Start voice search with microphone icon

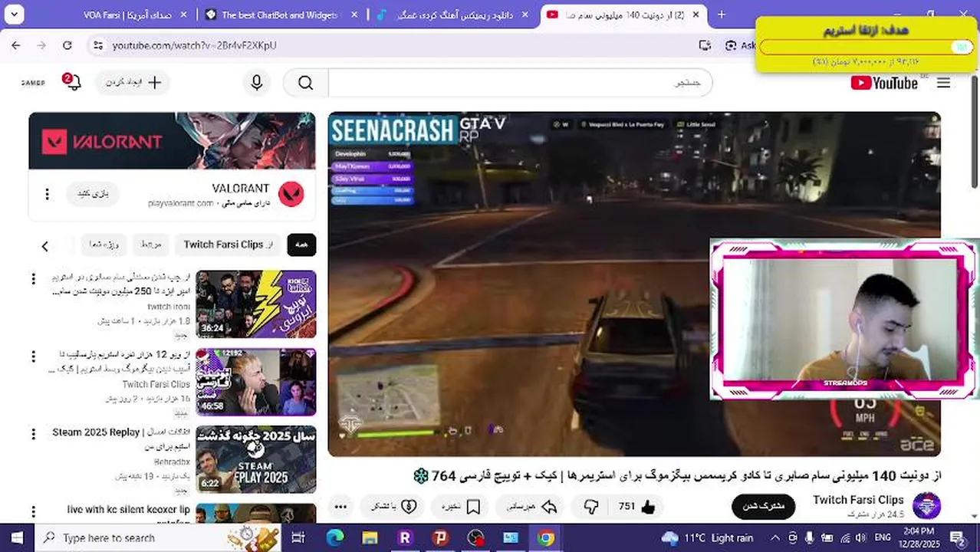click(x=257, y=83)
